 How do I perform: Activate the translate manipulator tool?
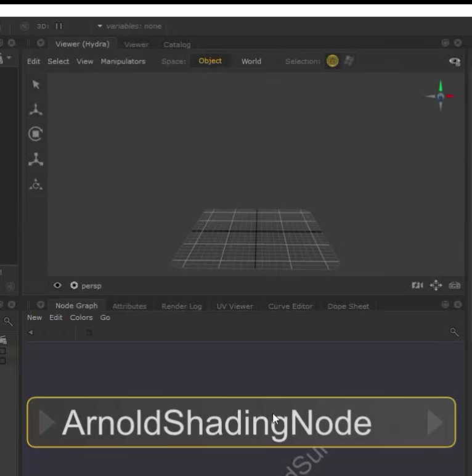pyautogui.click(x=36, y=110)
